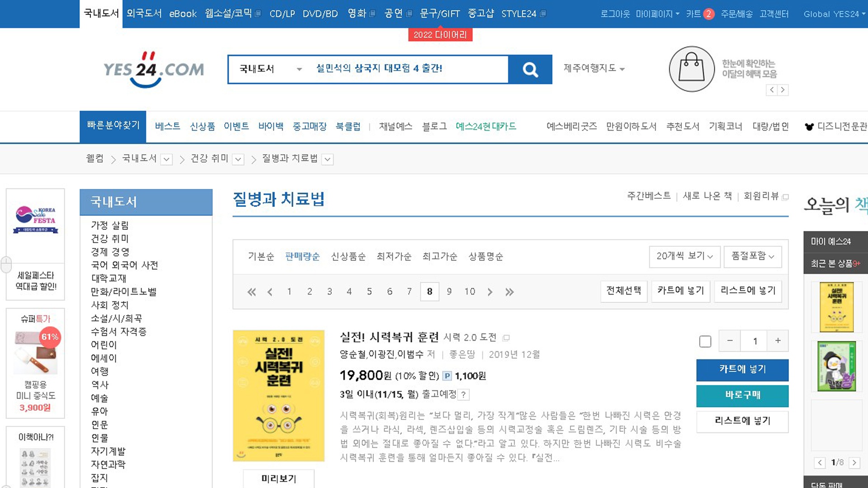Click Korea Sale Festa banner image
The image size is (868, 488).
click(36, 220)
